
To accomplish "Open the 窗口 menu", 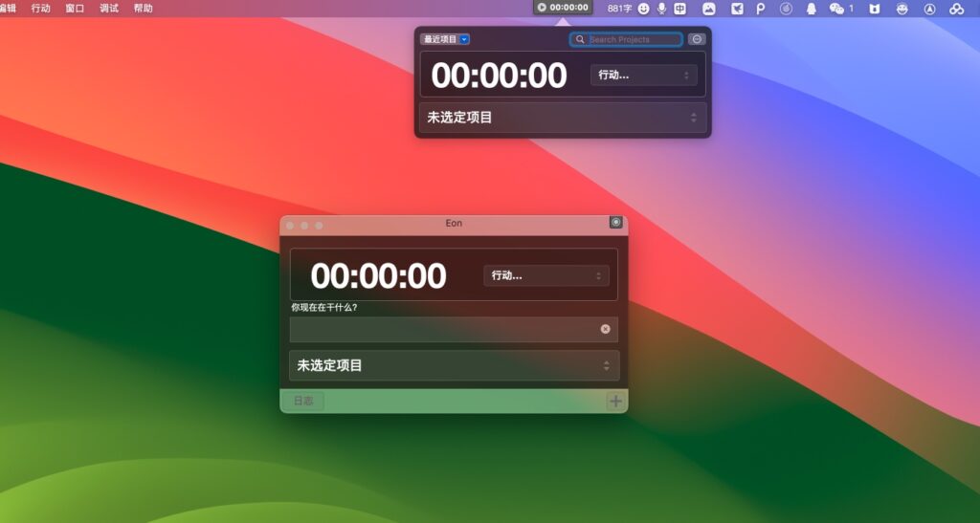I will click(75, 8).
